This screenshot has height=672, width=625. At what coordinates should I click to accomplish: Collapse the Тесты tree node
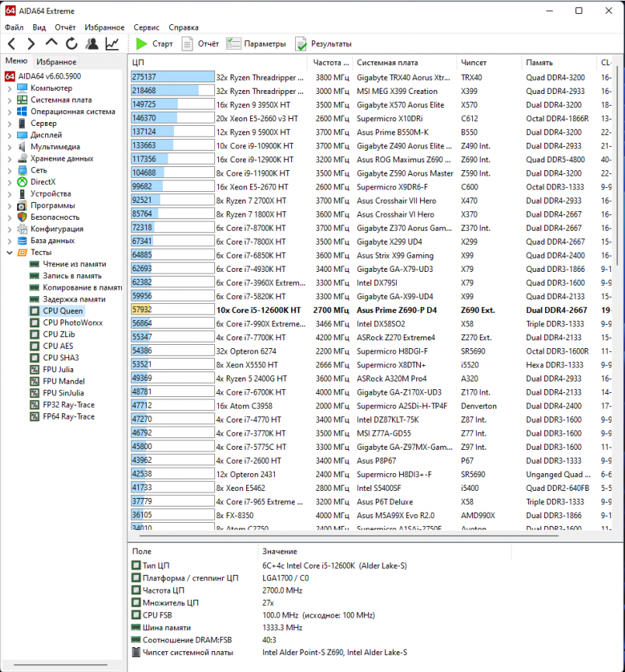pos(9,252)
